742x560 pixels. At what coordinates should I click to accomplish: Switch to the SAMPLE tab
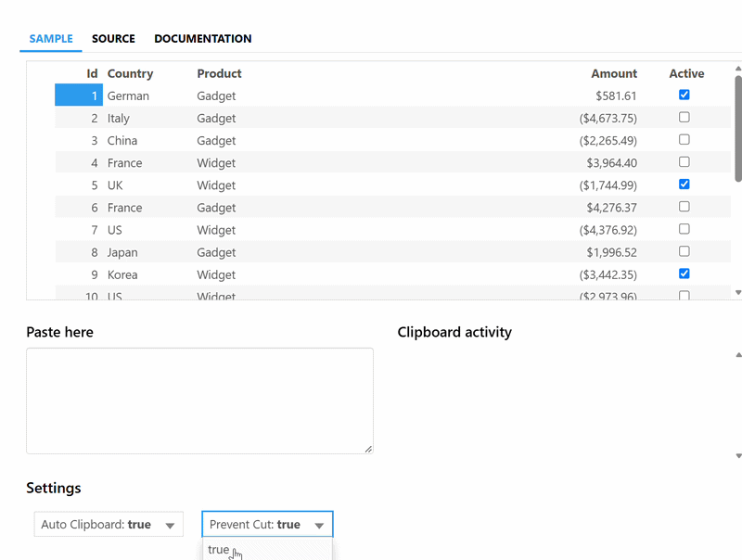point(51,39)
